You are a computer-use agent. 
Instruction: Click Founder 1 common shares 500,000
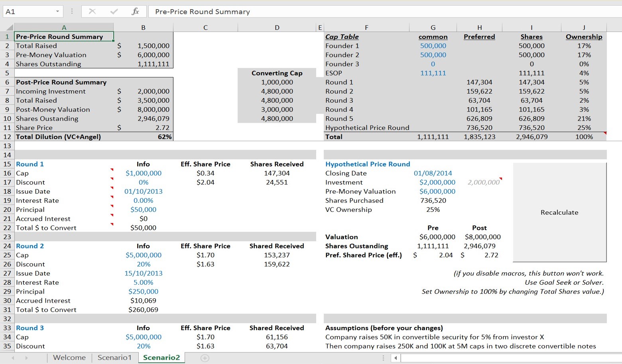433,46
